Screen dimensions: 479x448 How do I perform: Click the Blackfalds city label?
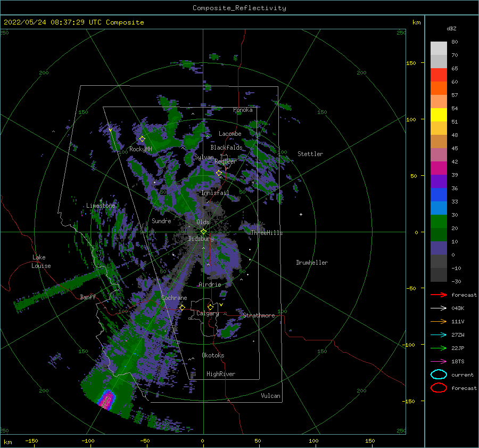(x=226, y=148)
